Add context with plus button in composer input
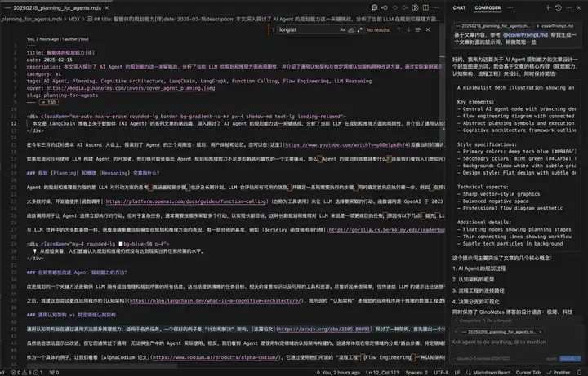The height and width of the screenshot is (376, 588). tap(456, 332)
